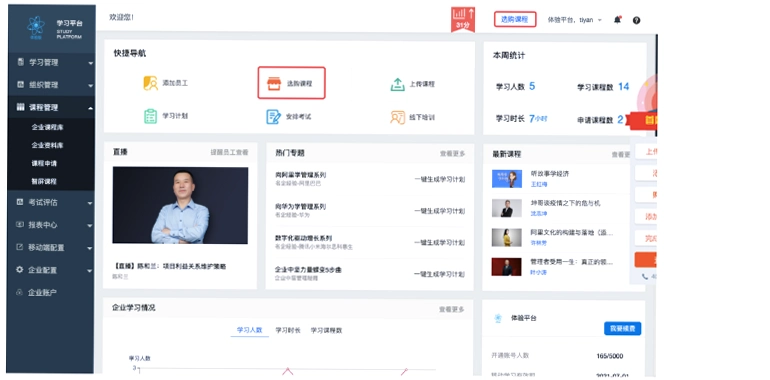The height and width of the screenshot is (380, 770).
Task: Click the icon beside 考试评估 in sidebar
Action: 20,202
